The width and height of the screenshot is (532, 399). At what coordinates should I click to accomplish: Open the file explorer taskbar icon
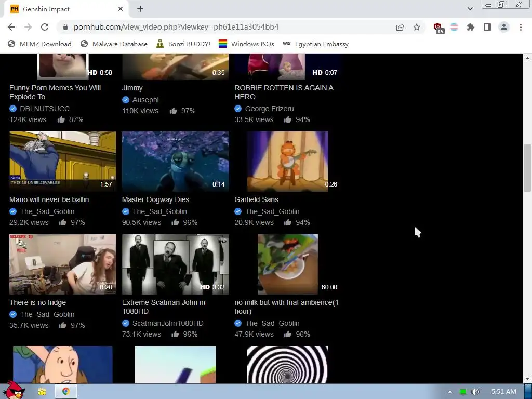(42, 392)
